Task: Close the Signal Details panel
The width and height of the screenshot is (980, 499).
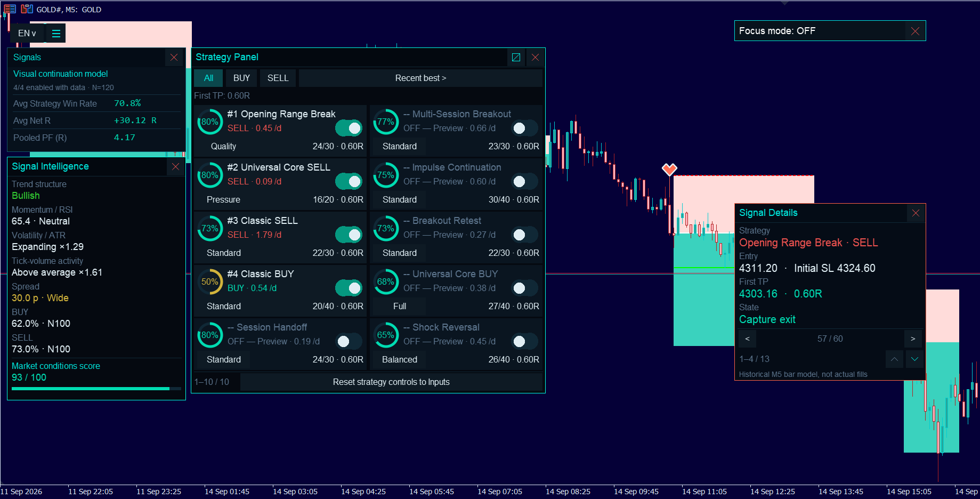Action: (916, 213)
